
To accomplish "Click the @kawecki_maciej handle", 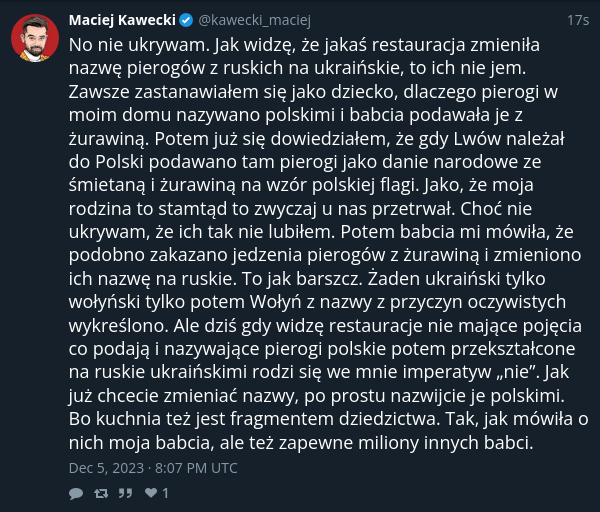I will pyautogui.click(x=254, y=20).
